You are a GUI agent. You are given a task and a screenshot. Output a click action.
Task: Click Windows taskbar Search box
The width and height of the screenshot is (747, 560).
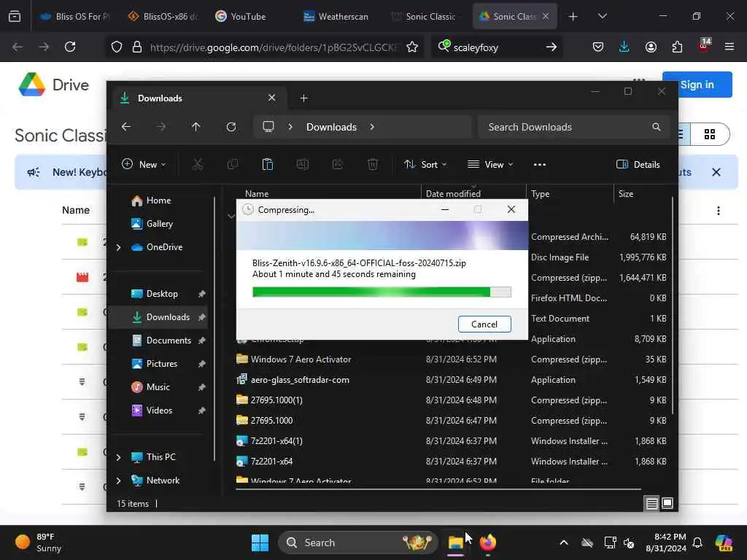point(357,542)
